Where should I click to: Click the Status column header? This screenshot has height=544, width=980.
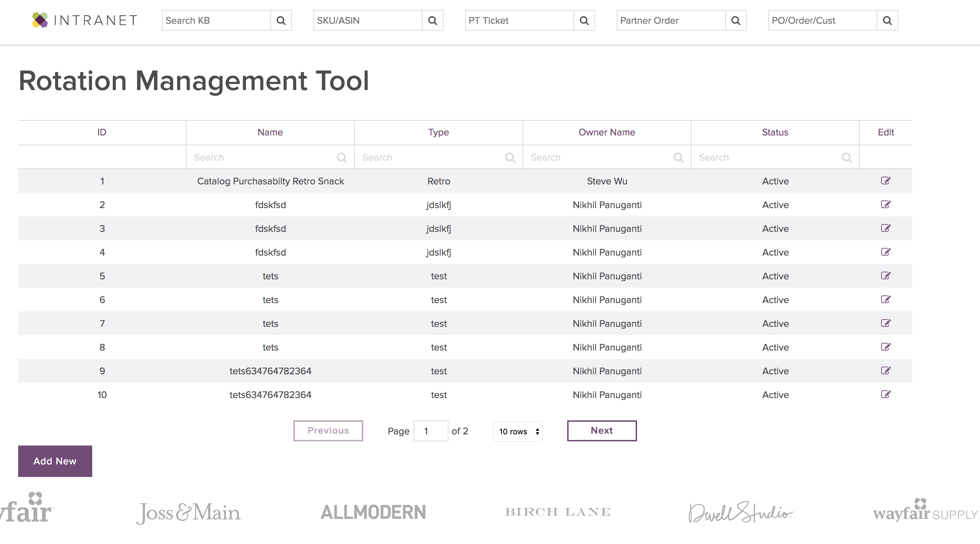pyautogui.click(x=775, y=132)
